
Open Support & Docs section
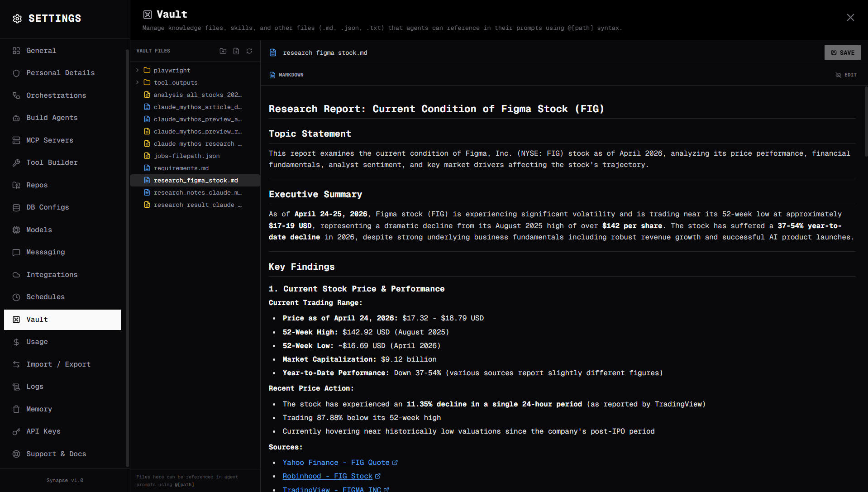coord(62,454)
